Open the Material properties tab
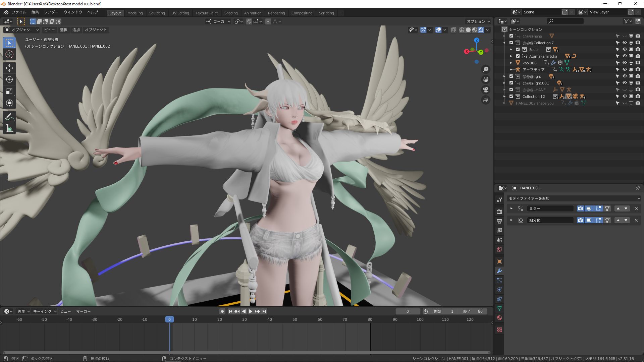 click(499, 318)
